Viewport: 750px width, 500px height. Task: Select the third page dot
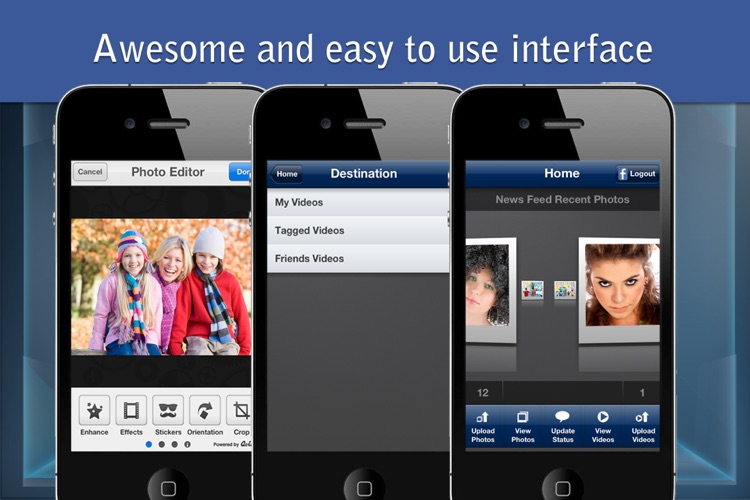tap(175, 444)
